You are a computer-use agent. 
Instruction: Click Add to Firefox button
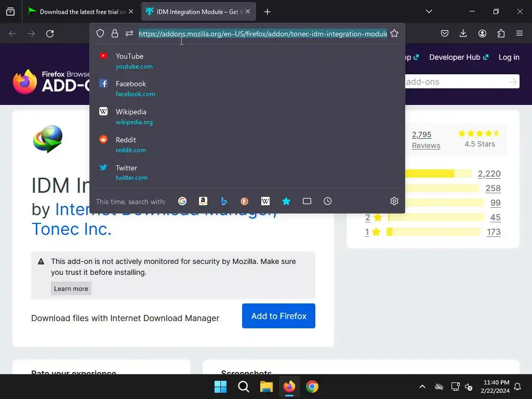[278, 316]
